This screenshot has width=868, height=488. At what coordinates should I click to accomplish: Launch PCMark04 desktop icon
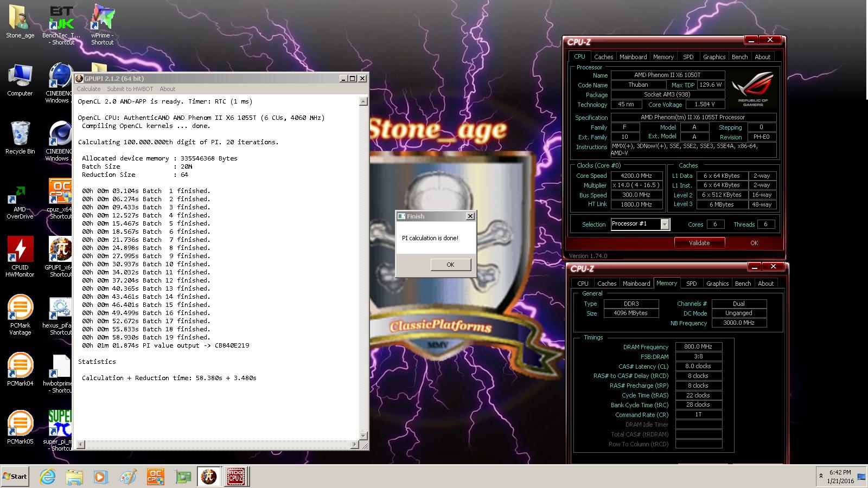(x=20, y=370)
